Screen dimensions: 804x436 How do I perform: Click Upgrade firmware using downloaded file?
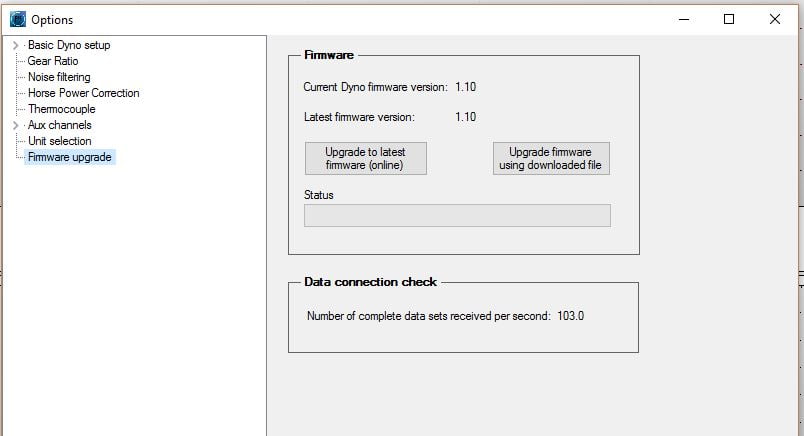click(551, 158)
